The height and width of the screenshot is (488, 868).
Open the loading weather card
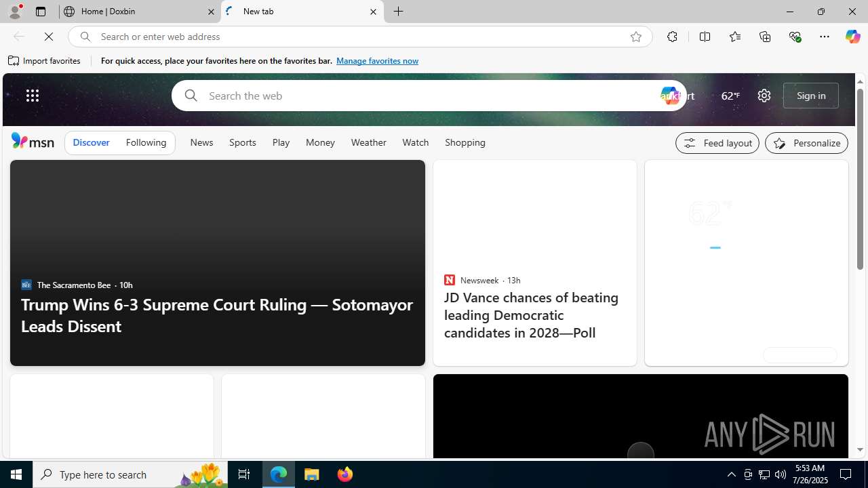coord(746,263)
